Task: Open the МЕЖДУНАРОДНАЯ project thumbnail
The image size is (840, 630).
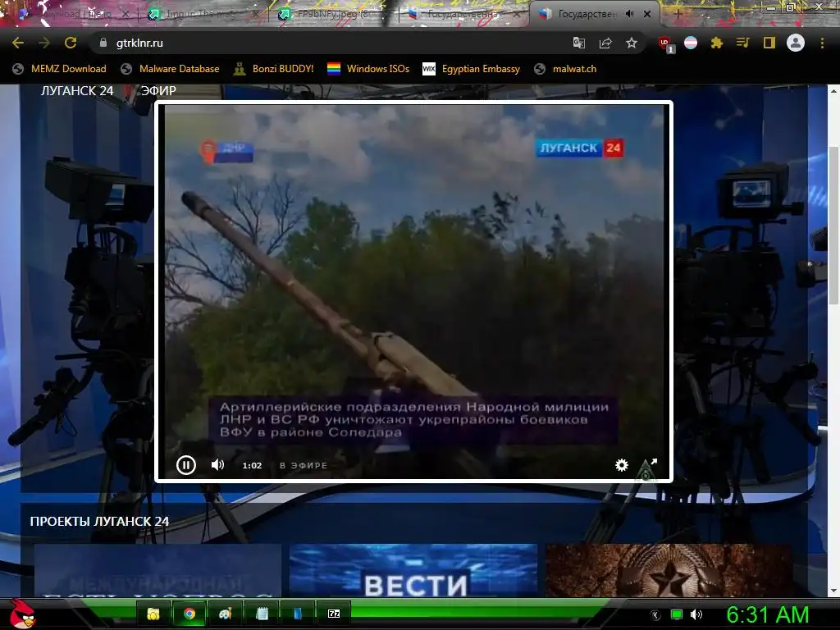Action: [x=157, y=571]
